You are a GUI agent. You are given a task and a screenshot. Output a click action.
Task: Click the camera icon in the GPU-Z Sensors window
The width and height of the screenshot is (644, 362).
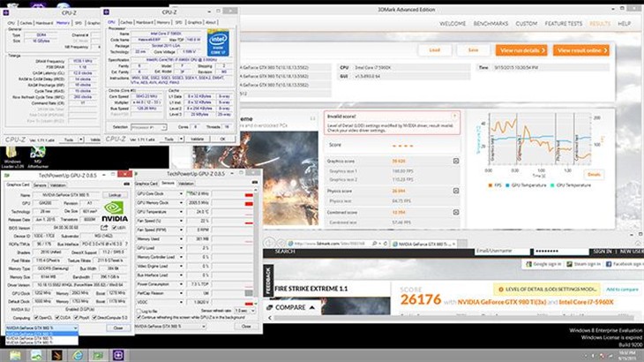pyautogui.click(x=255, y=182)
